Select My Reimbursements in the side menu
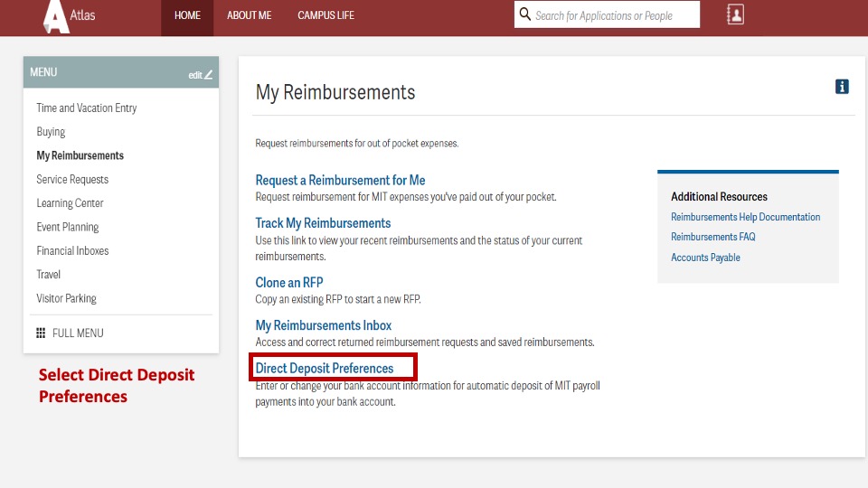Screen dimensions: 868x488 coord(80,155)
